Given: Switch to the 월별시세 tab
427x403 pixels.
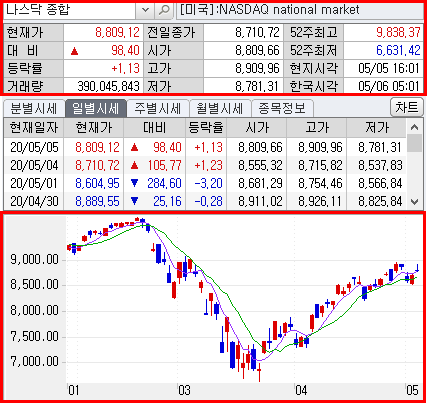Looking at the screenshot, I should pyautogui.click(x=220, y=108).
